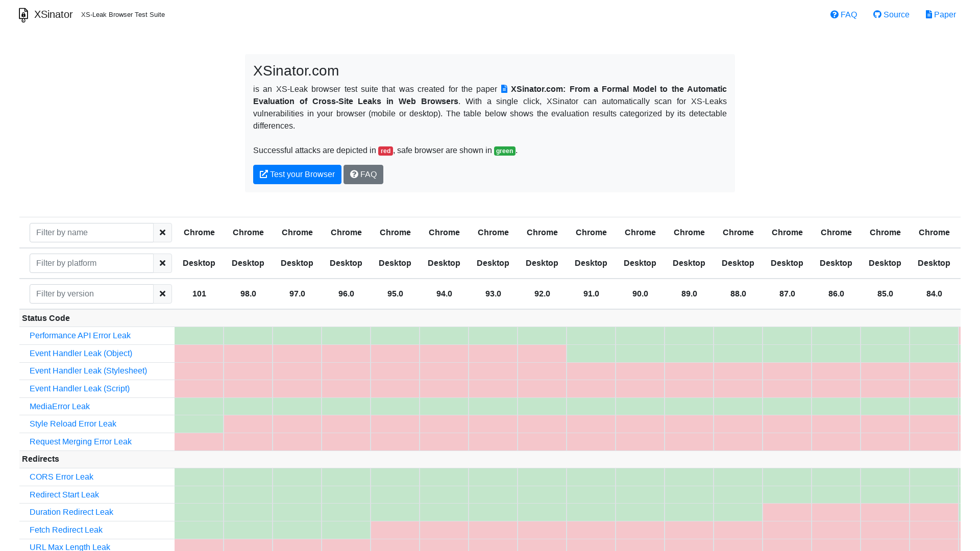This screenshot has width=980, height=551.
Task: Click the XSinator.com paper title link
Action: [490, 95]
